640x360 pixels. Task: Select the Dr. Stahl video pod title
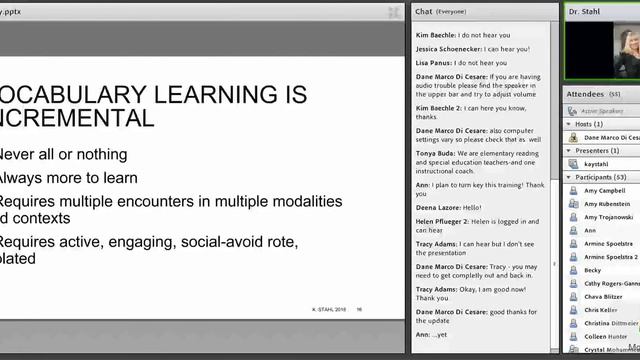584,11
